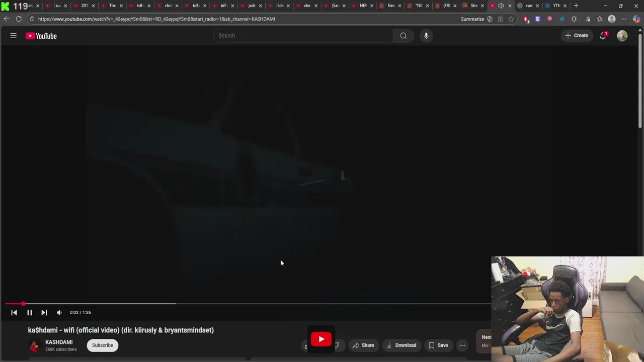The image size is (644, 362).
Task: Subscribe to the KASHDAMI channel
Action: [x=103, y=345]
